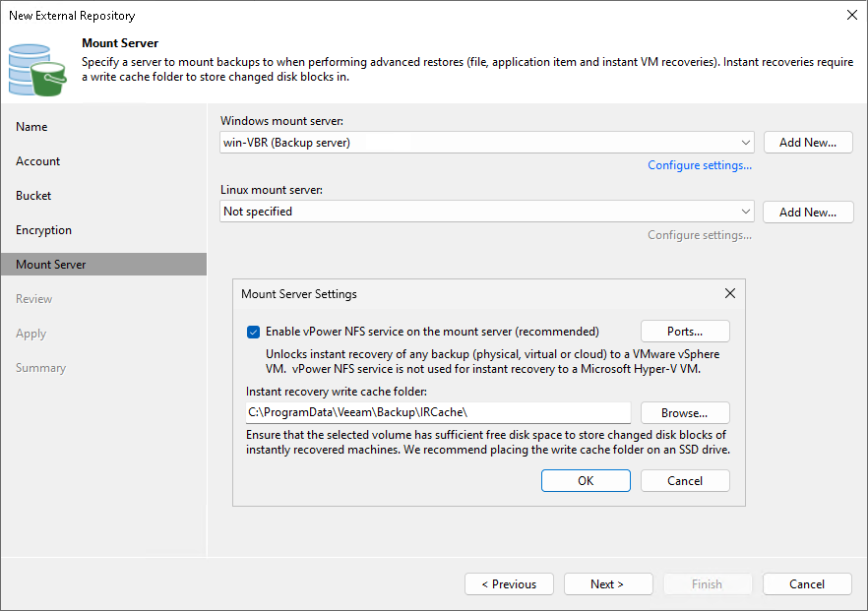
Task: Go to the Bucket step
Action: click(33, 196)
